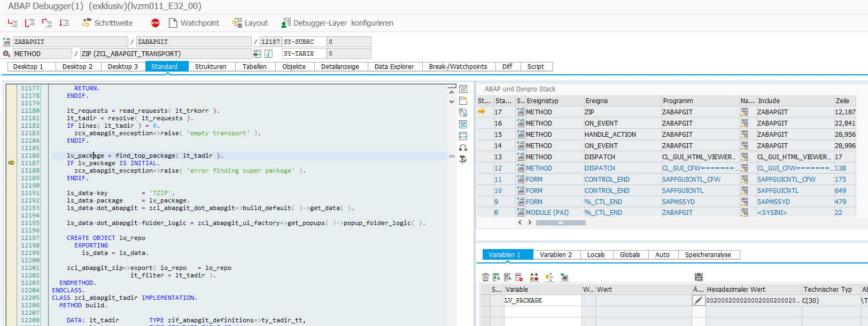Viewport: 868px width, 326px height.
Task: Switch to the Desktop 1 tab
Action: pyautogui.click(x=28, y=67)
